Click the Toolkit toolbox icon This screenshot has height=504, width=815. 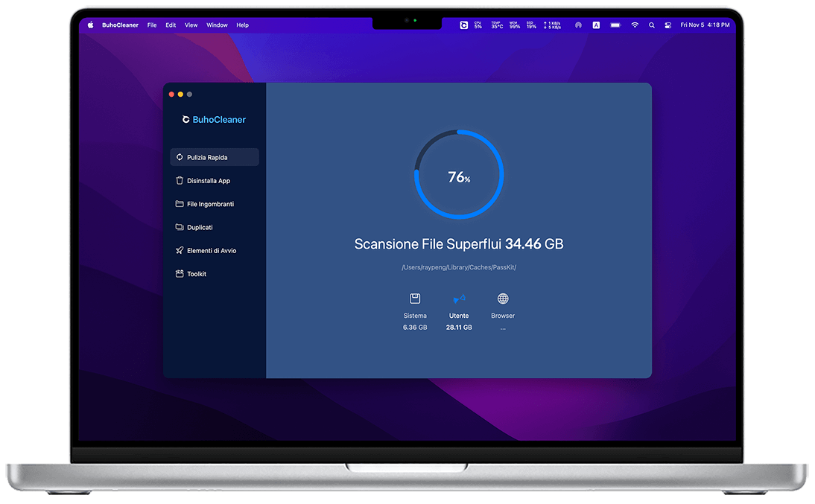(180, 273)
